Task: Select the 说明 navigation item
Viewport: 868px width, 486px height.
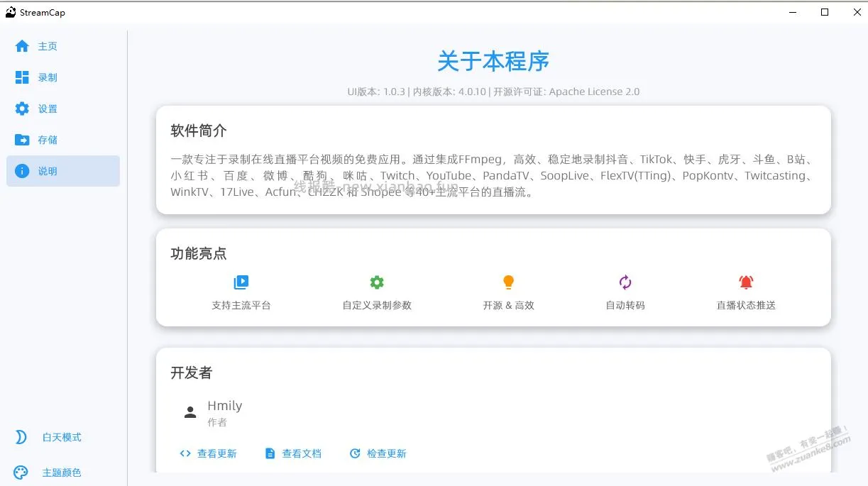Action: (x=63, y=171)
